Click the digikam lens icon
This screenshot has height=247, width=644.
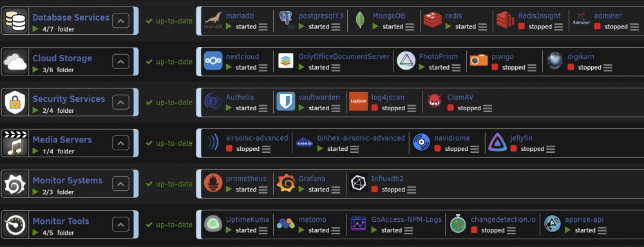point(555,61)
